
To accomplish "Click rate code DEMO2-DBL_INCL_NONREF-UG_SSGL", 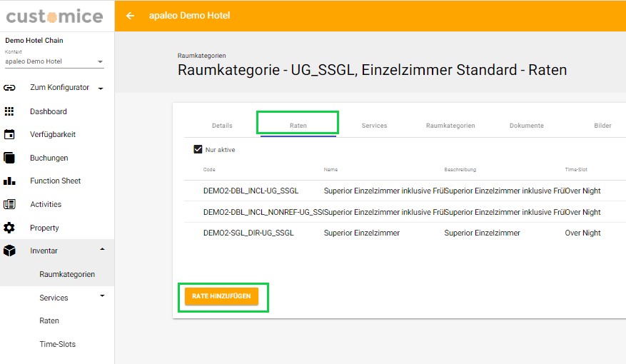I will (x=263, y=212).
